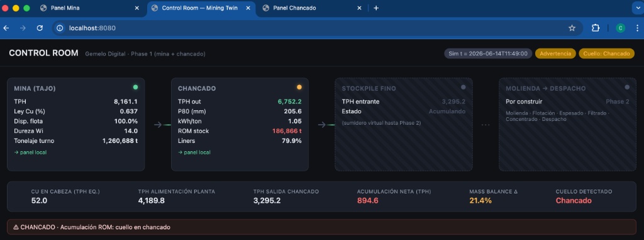Click the TPH alimentación planta value 4,189.8

152,200
